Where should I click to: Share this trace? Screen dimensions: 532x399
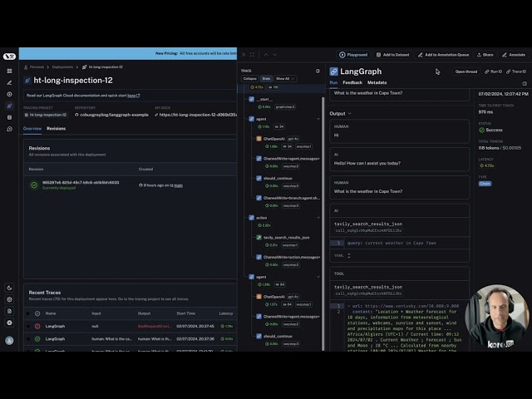485,55
